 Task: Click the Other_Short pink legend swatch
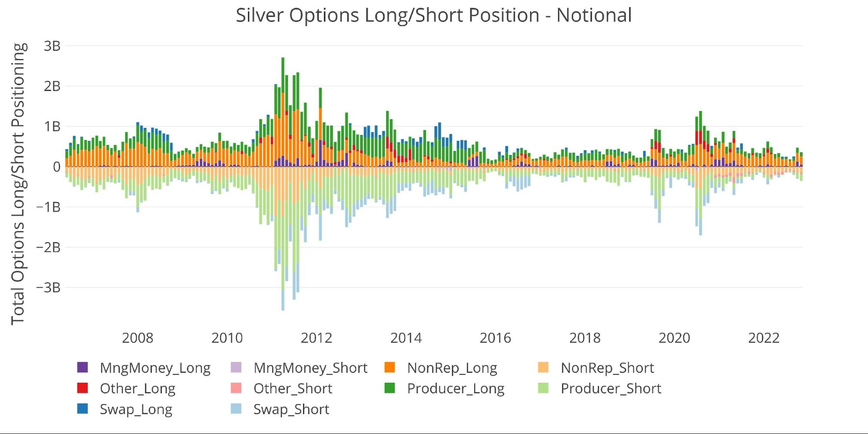(236, 388)
